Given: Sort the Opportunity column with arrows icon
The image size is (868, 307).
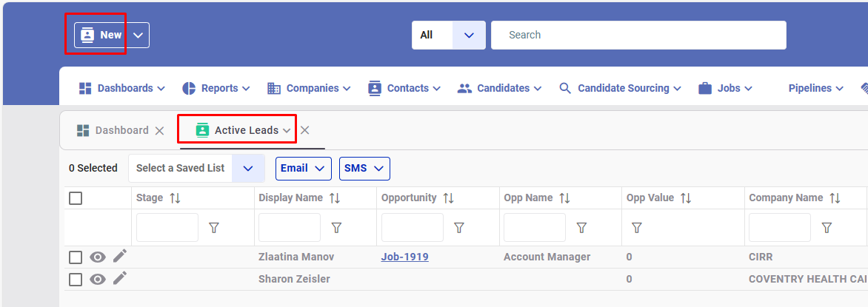Looking at the screenshot, I should [448, 198].
